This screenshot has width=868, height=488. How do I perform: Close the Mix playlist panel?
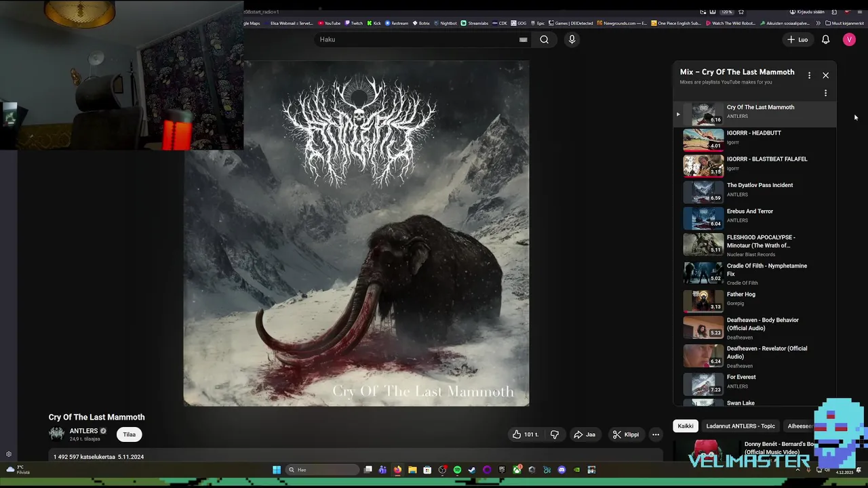click(825, 75)
